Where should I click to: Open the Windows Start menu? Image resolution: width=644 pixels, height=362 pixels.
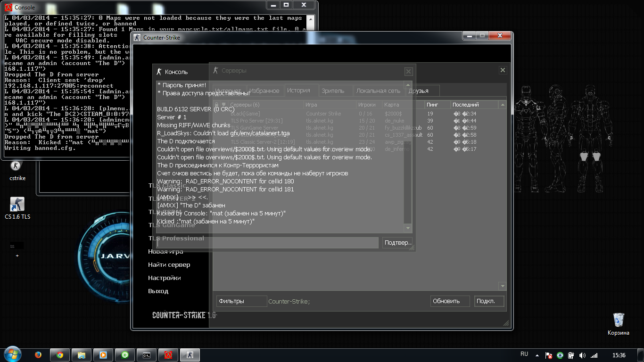coord(13,354)
